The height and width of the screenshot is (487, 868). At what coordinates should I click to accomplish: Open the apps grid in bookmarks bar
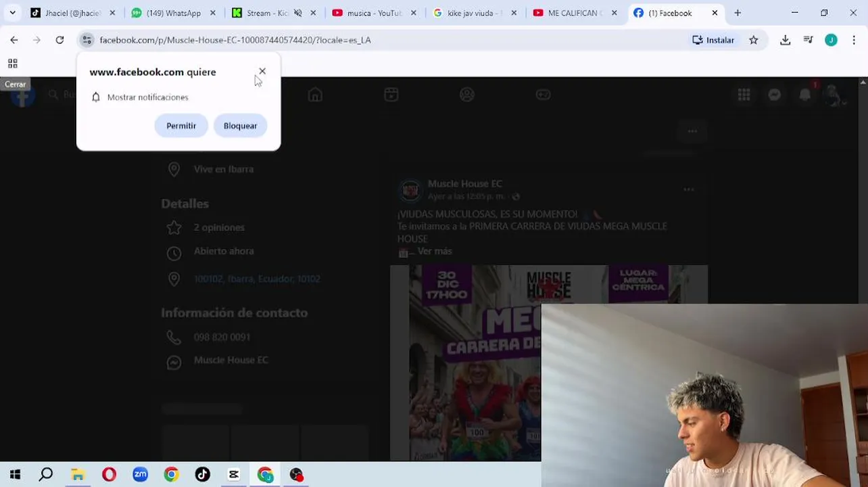12,64
